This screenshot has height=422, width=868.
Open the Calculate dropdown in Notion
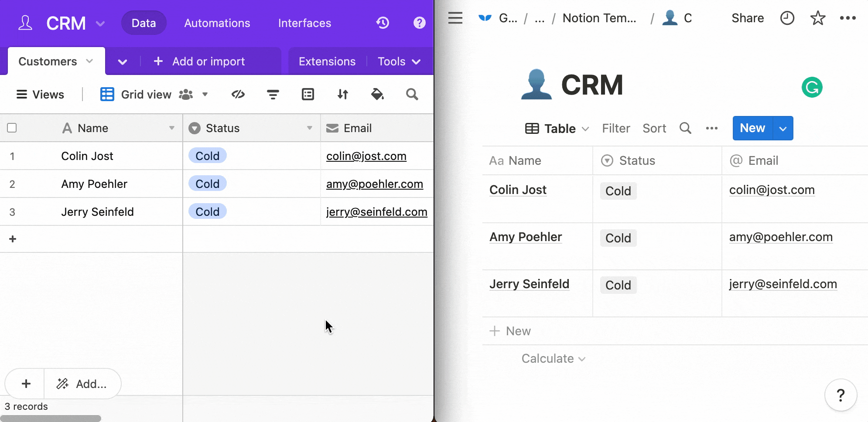[x=553, y=358]
